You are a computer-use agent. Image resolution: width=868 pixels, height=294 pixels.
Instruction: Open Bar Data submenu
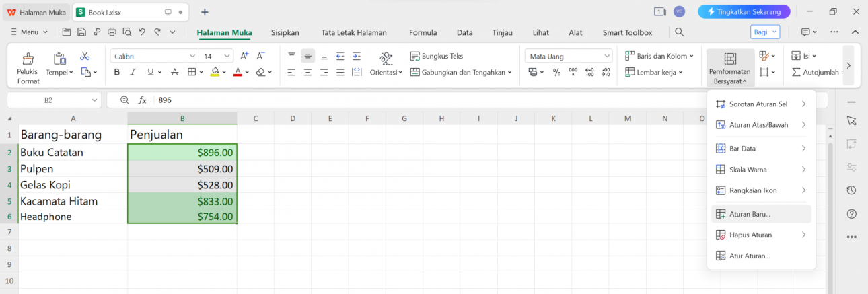pyautogui.click(x=761, y=148)
